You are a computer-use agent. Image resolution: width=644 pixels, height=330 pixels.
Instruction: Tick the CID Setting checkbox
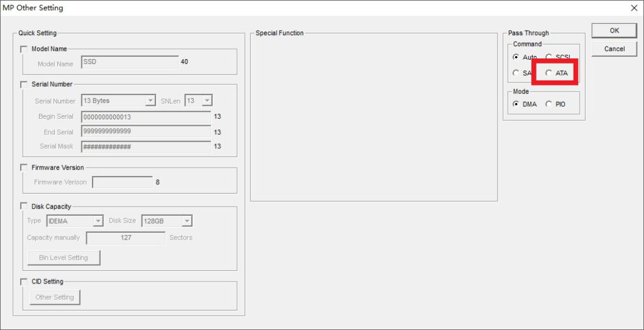25,282
